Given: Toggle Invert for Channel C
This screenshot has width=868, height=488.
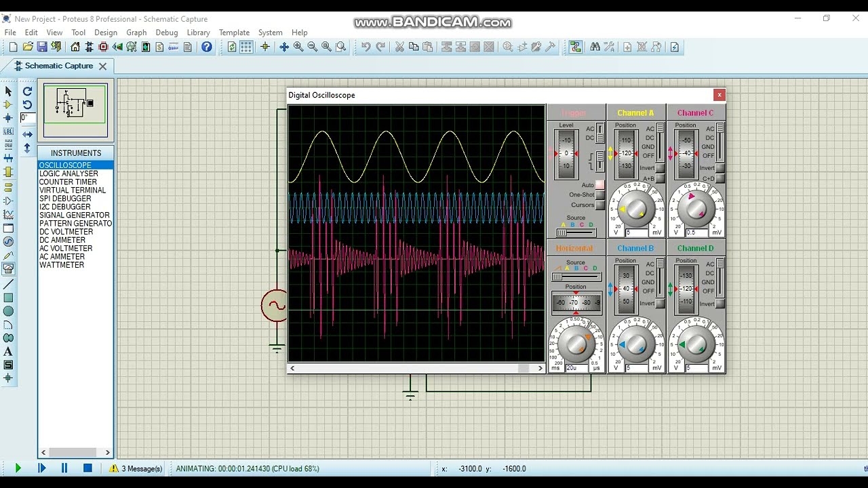Looking at the screenshot, I should coord(720,168).
